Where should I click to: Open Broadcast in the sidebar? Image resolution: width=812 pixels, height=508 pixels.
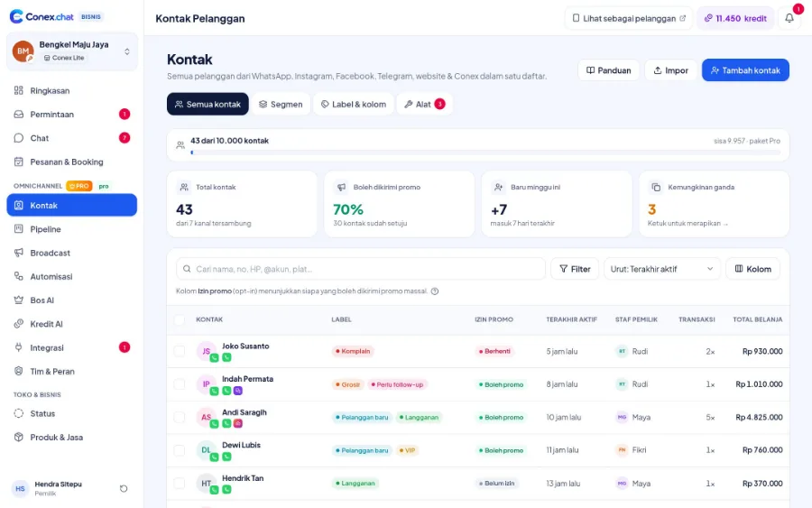point(72,253)
